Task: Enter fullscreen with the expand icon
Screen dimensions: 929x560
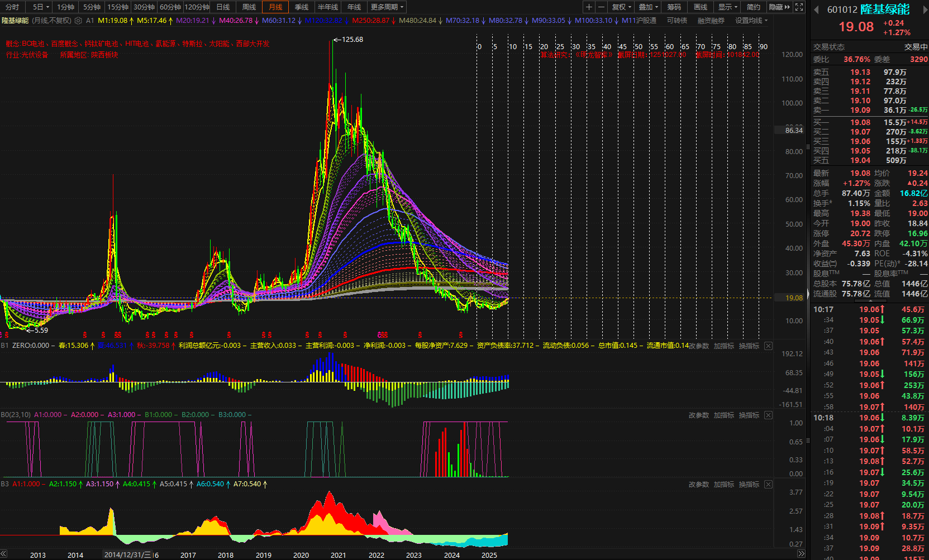Action: tap(799, 7)
